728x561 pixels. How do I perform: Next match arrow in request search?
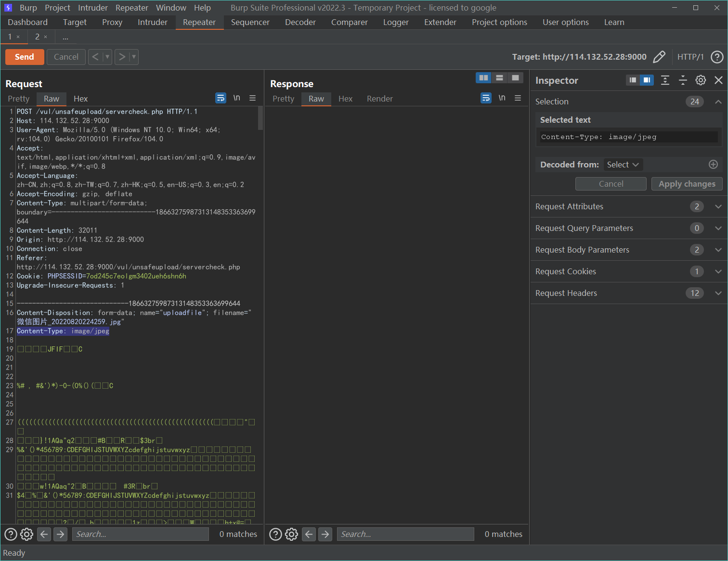[60, 534]
